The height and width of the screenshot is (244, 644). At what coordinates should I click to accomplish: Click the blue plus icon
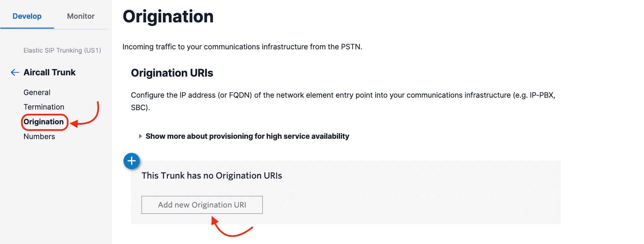pyautogui.click(x=132, y=161)
